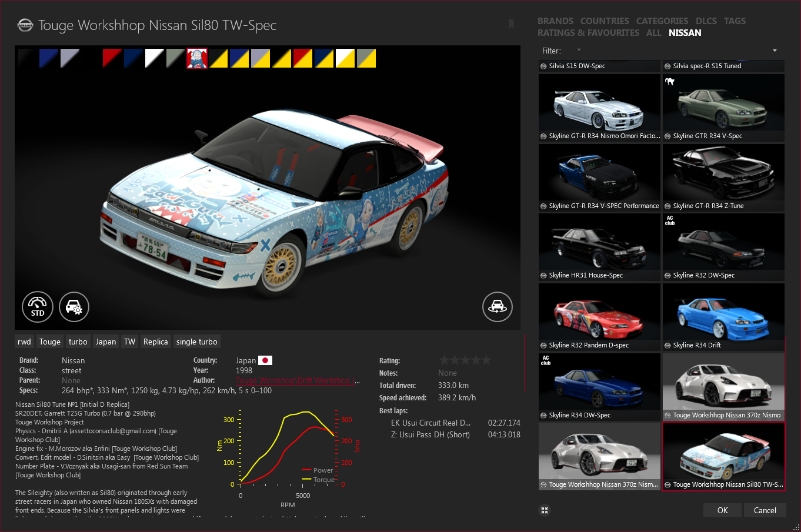The width and height of the screenshot is (801, 532).
Task: Click brand icon beside Skyline HR31 House-Spec
Action: (543, 276)
